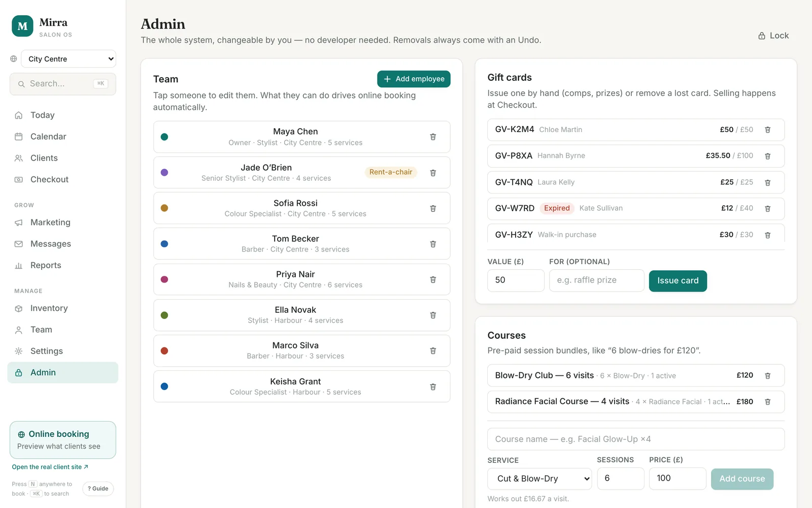812x508 pixels.
Task: Remove Priya Nair via trash icon
Action: click(433, 279)
